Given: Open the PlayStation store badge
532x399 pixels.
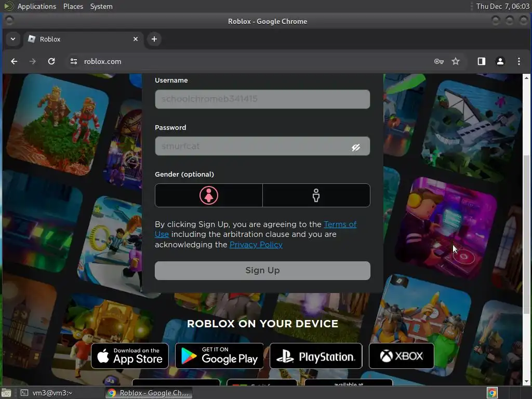Looking at the screenshot, I should 316,356.
